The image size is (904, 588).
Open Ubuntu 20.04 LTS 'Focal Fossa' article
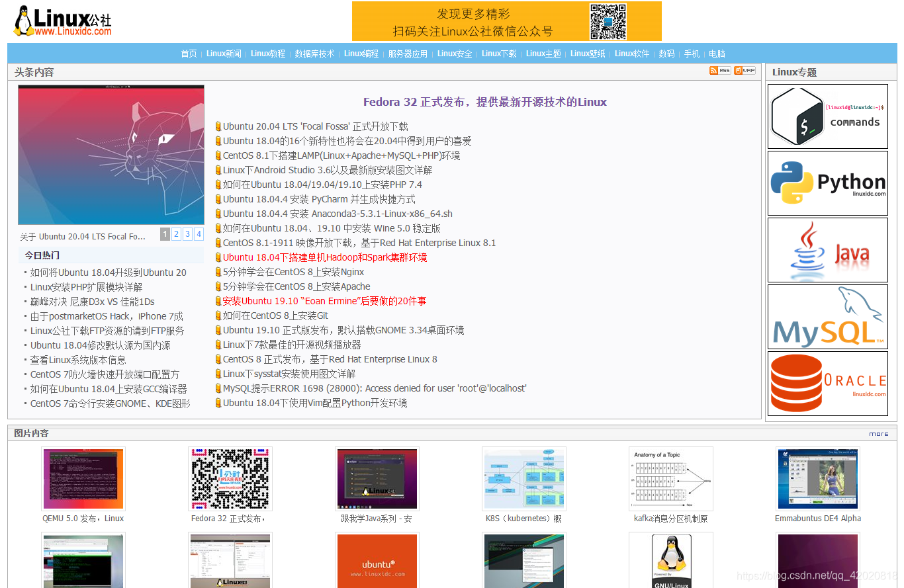[x=316, y=126]
